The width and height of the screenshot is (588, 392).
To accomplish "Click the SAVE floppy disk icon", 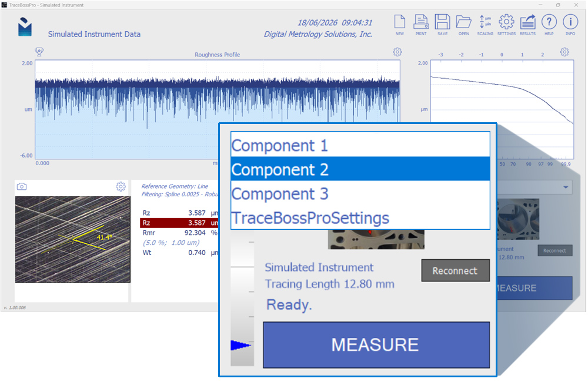I will (443, 22).
